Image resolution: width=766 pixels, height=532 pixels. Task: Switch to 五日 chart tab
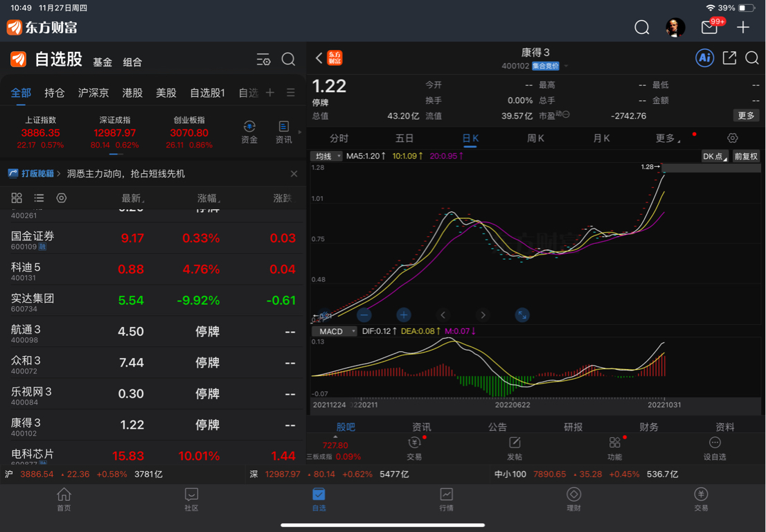404,139
